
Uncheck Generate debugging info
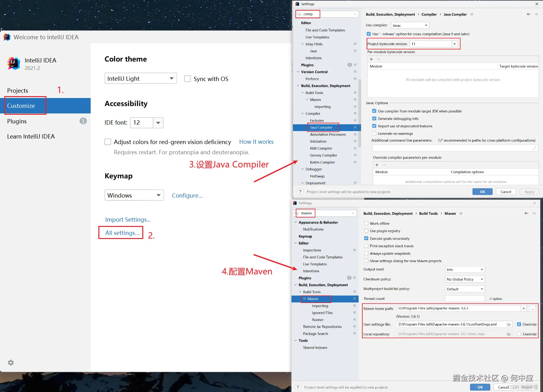tap(374, 118)
